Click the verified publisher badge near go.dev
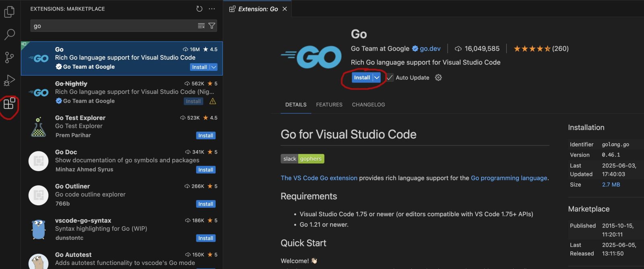The width and height of the screenshot is (644, 269). pos(415,49)
